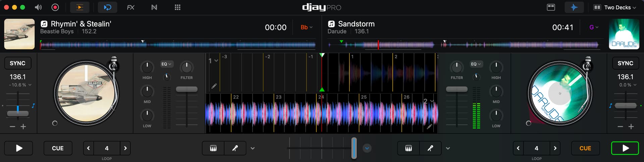
Task: Select the right deck microphone tool
Action: (430, 148)
